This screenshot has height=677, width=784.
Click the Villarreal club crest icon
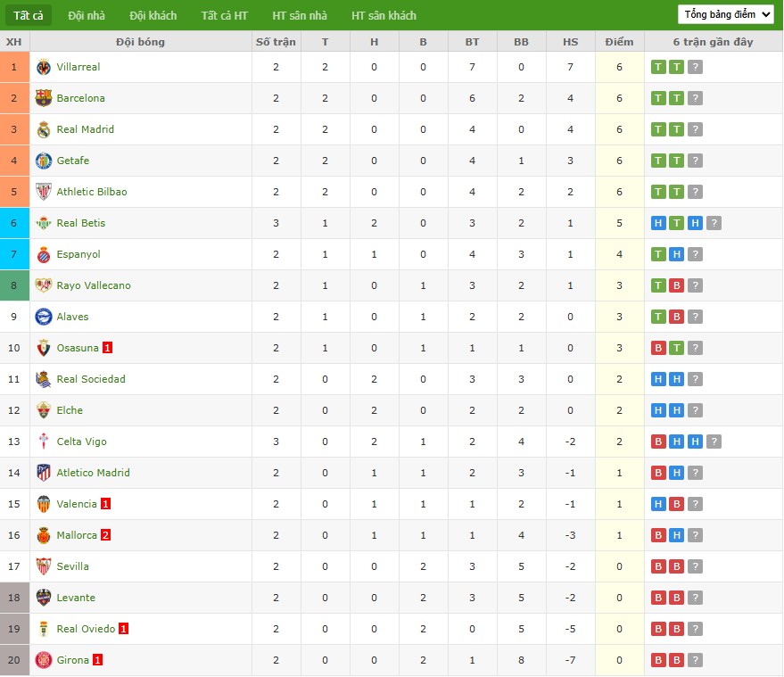(x=44, y=67)
